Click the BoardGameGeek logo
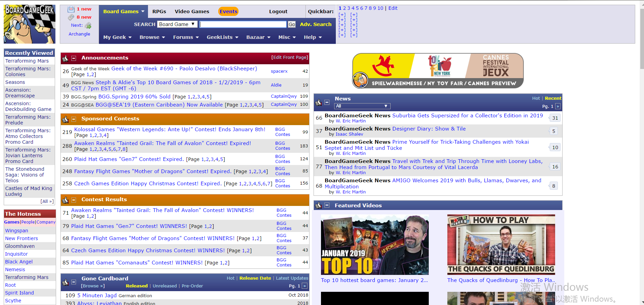Viewport: 644px width, 305px height. pyautogui.click(x=29, y=24)
